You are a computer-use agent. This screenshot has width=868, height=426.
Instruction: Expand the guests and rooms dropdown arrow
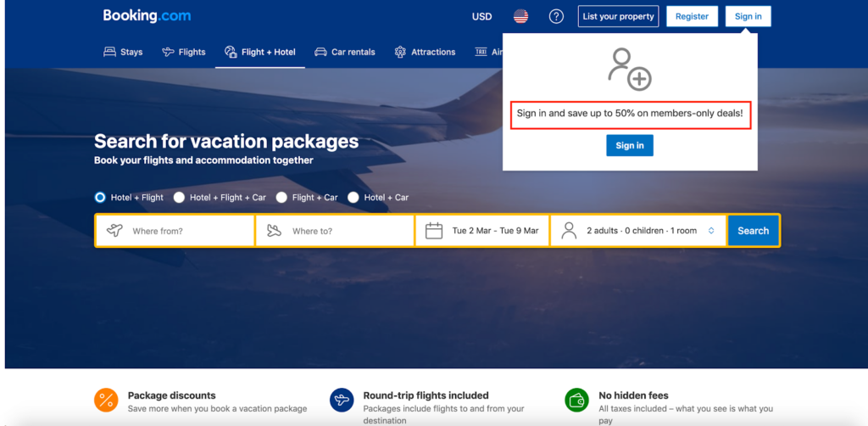[711, 231]
